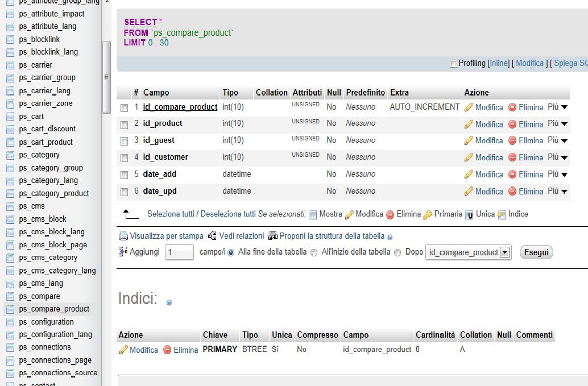Click the number of columns input field
Screen dimensions: 588x386
coord(179,252)
